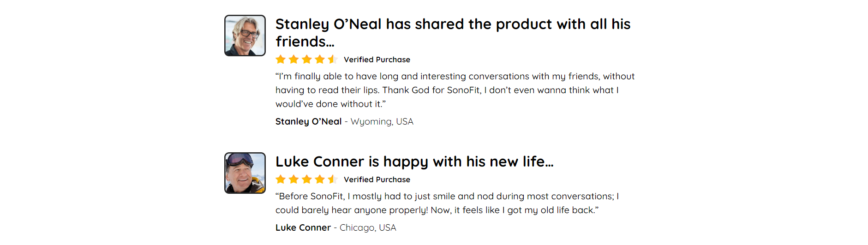868x245 pixels.
Task: Click Stanley O'Neal's profile photo
Action: pos(245,36)
